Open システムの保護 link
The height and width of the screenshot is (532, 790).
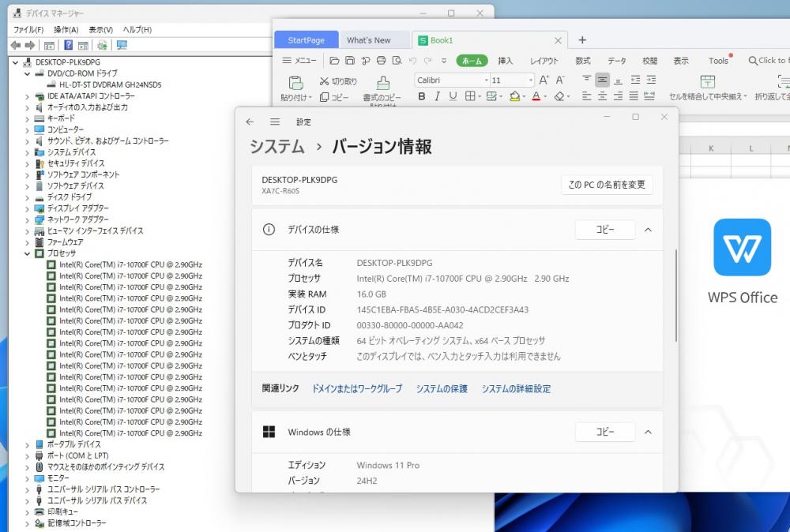pyautogui.click(x=442, y=388)
